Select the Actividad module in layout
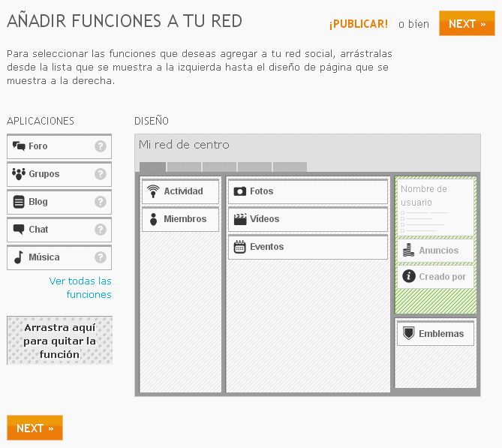The image size is (502, 448). [180, 191]
